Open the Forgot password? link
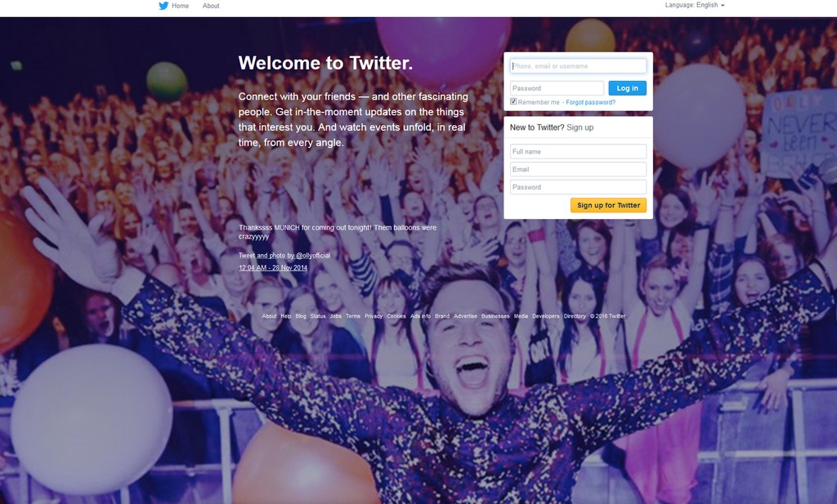The height and width of the screenshot is (504, 837). (590, 102)
